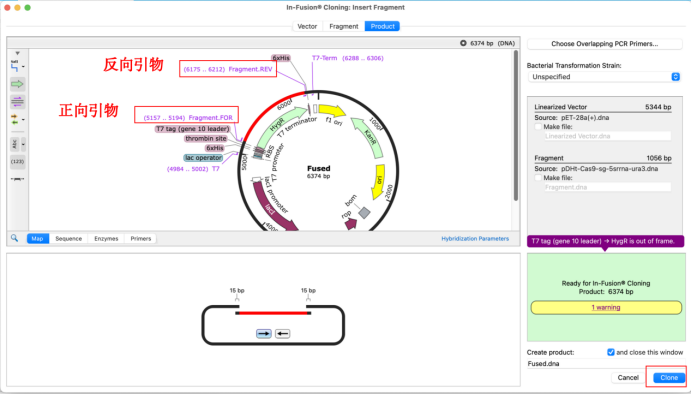Expand the Abc labels dropdown arrow
Image resolution: width=692 pixels, height=394 pixels.
click(23, 144)
